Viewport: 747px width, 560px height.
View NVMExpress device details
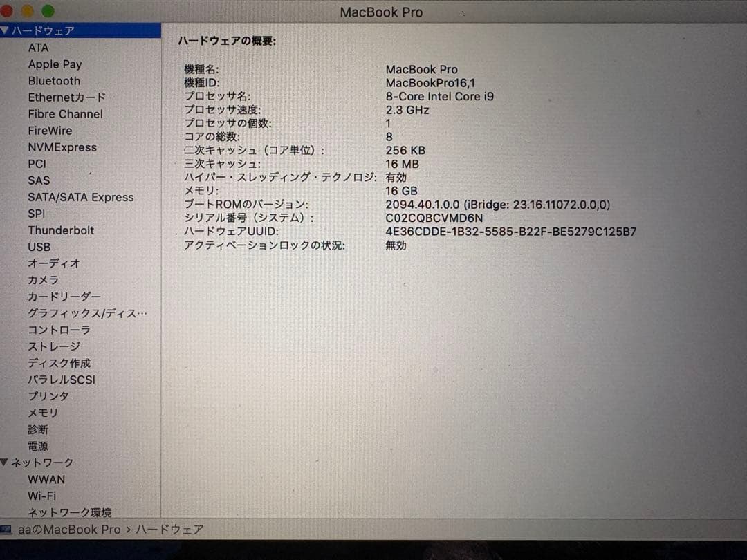(63, 147)
